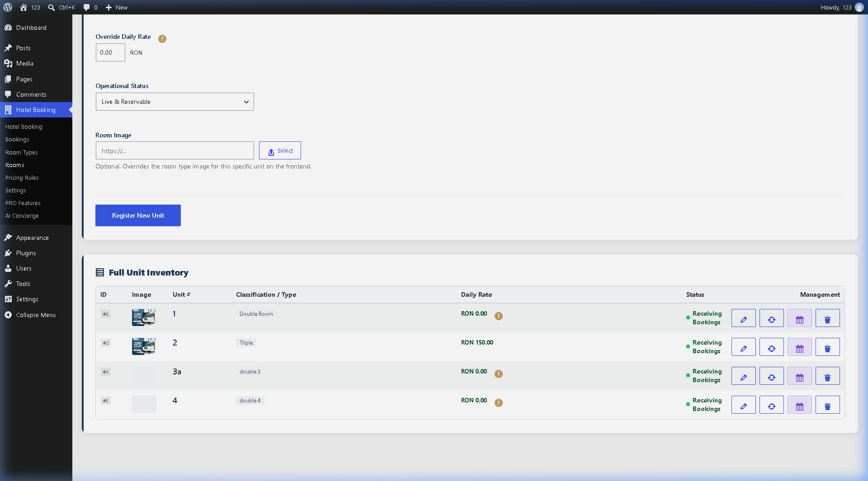Click the refresh icon for unit 3a
The height and width of the screenshot is (481, 868).
click(771, 376)
